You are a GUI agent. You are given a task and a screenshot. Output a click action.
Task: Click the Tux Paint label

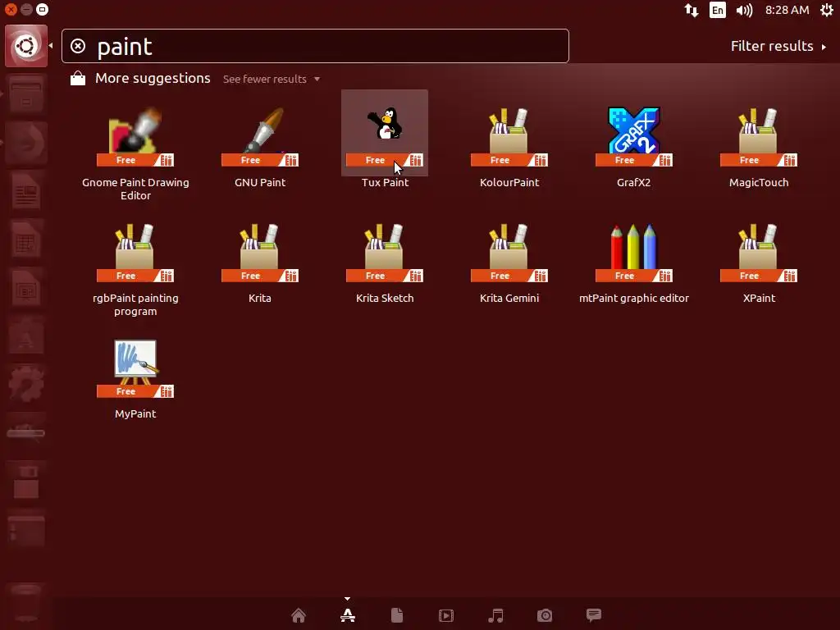pyautogui.click(x=385, y=183)
